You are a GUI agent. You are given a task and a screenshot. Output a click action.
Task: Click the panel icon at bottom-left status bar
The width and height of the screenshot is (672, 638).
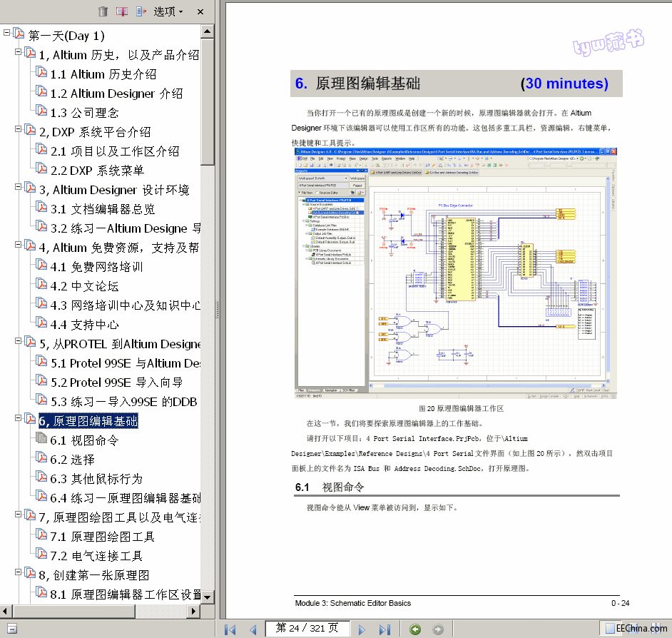coord(12,629)
